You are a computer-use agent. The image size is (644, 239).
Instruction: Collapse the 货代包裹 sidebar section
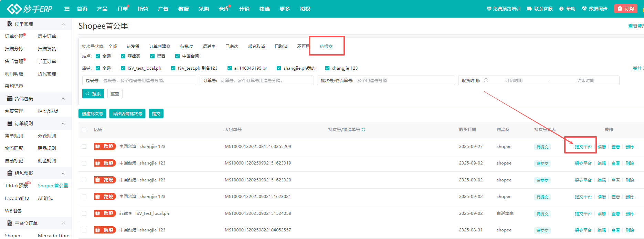point(63,99)
